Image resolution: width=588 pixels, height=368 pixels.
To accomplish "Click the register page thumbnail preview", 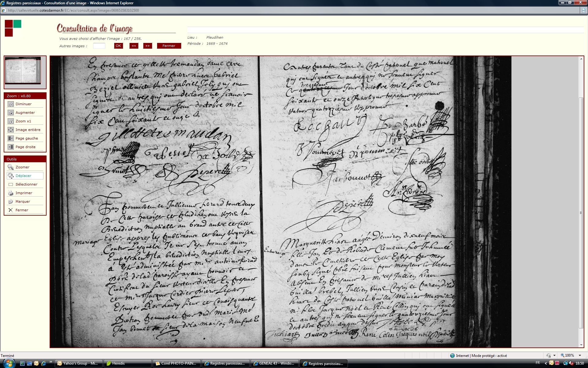I will 23,71.
